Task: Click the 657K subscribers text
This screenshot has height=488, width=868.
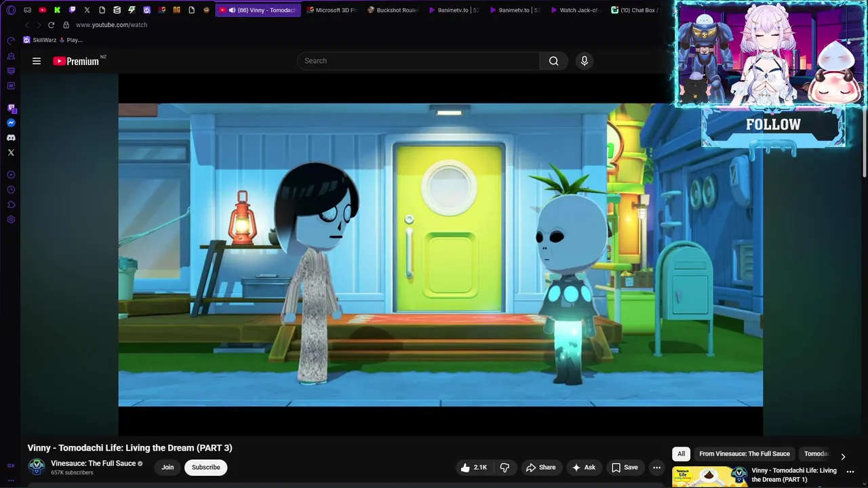Action: (72, 473)
